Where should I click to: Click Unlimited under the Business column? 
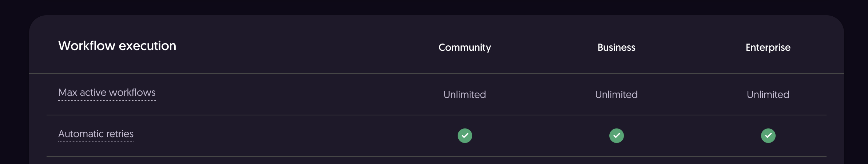coord(616,95)
